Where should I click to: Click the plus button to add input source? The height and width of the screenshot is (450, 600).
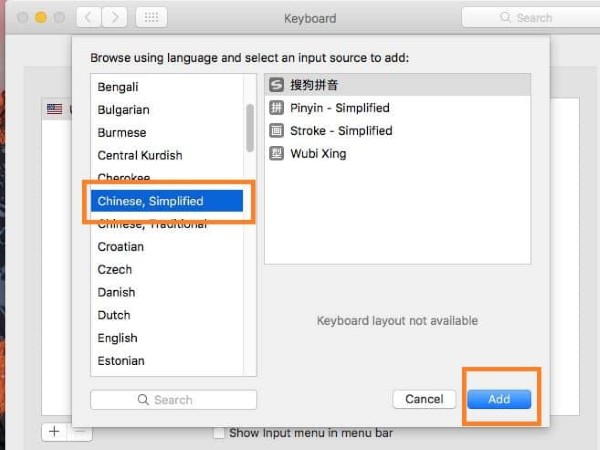click(x=53, y=432)
